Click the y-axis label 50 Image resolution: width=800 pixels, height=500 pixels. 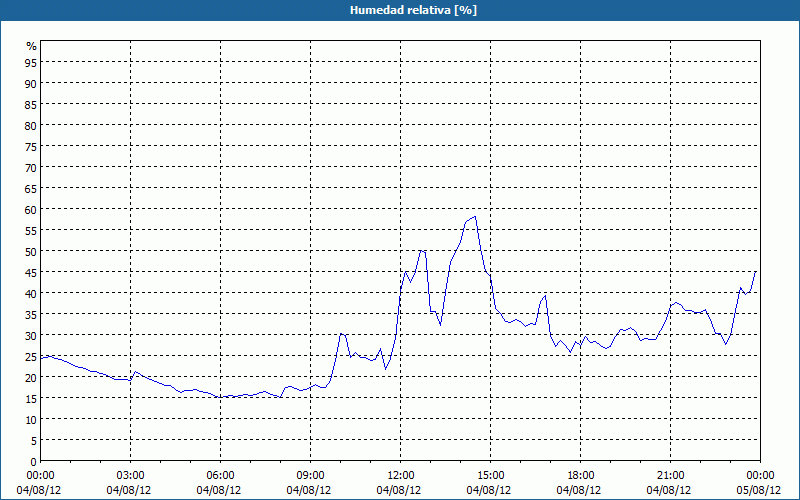click(31, 251)
